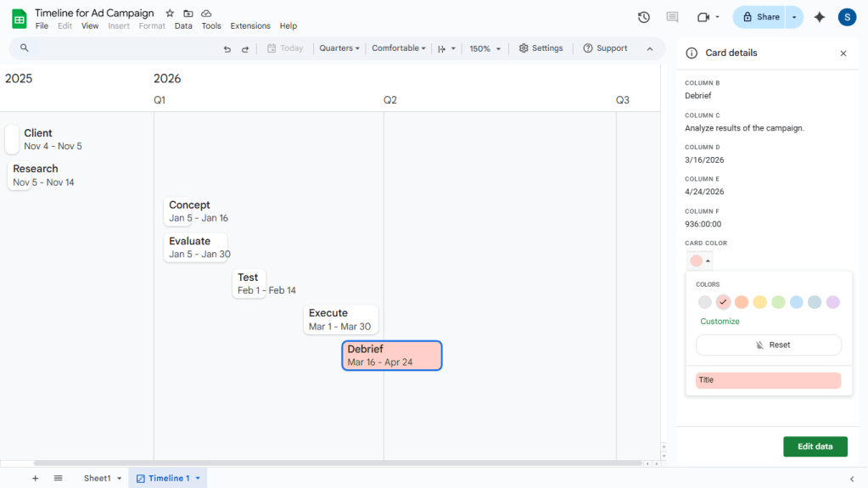Image resolution: width=868 pixels, height=488 pixels.
Task: Select the purple color swatch
Action: click(x=833, y=302)
